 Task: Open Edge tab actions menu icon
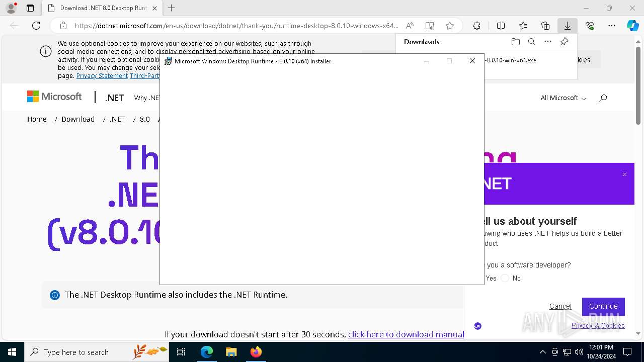(30, 8)
